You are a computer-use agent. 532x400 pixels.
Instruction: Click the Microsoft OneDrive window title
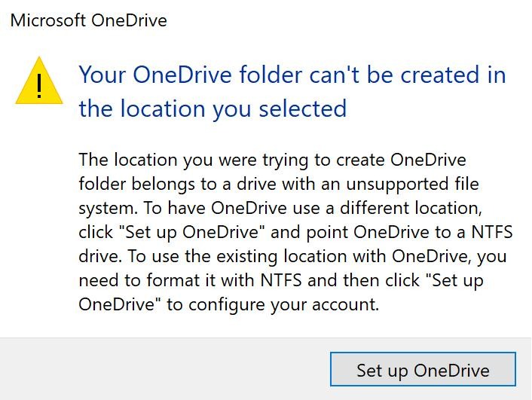tap(88, 20)
